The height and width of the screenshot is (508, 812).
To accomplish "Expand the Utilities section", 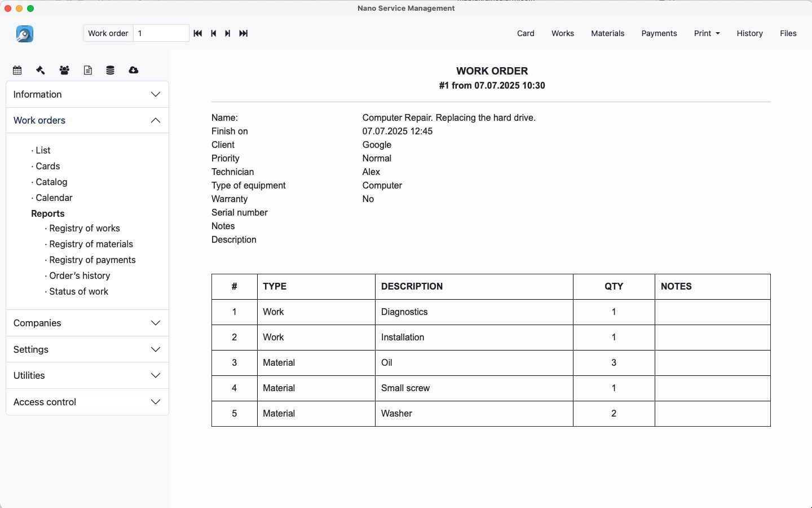I will pyautogui.click(x=87, y=375).
